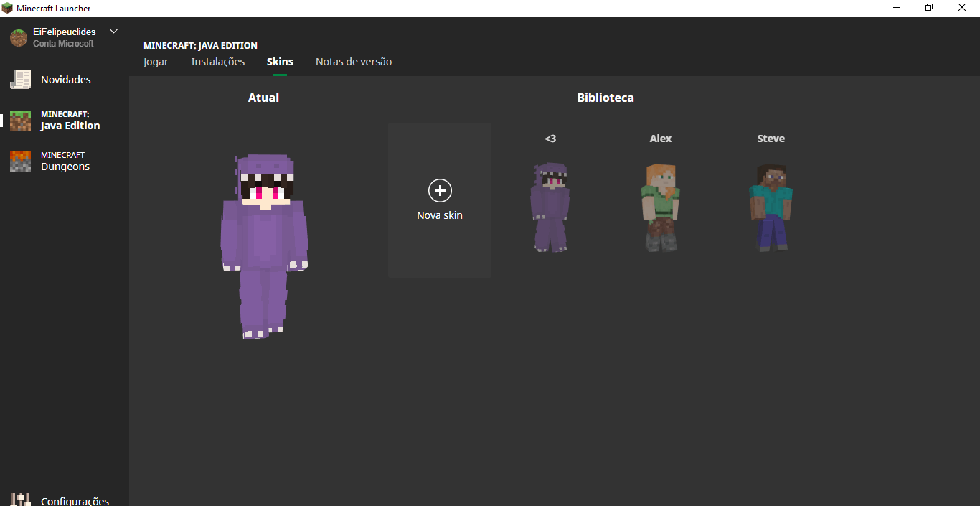
Task: Minimize the Minecraft Launcher window
Action: tap(897, 8)
